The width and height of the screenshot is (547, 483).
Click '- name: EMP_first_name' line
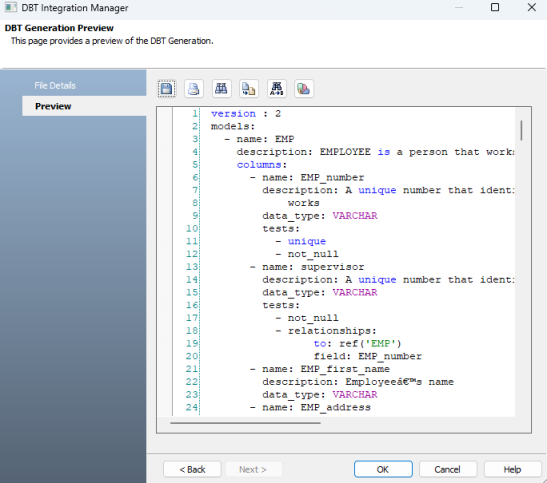click(x=320, y=369)
